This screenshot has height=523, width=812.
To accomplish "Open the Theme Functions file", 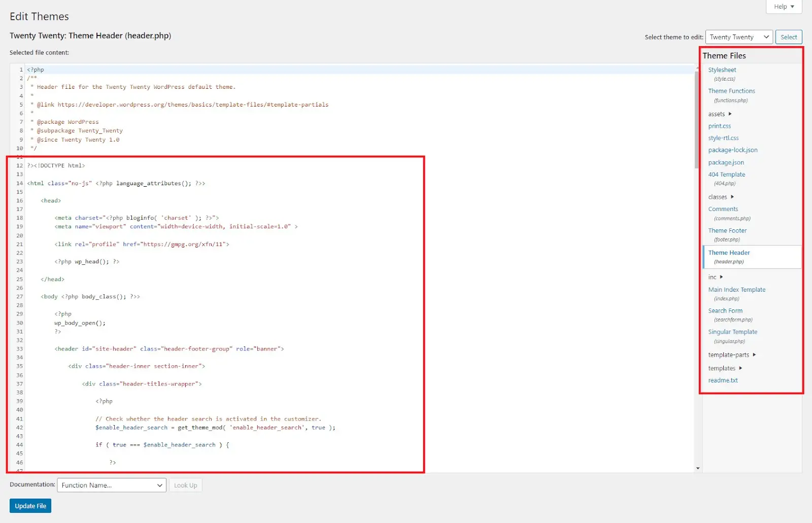I will coord(731,91).
